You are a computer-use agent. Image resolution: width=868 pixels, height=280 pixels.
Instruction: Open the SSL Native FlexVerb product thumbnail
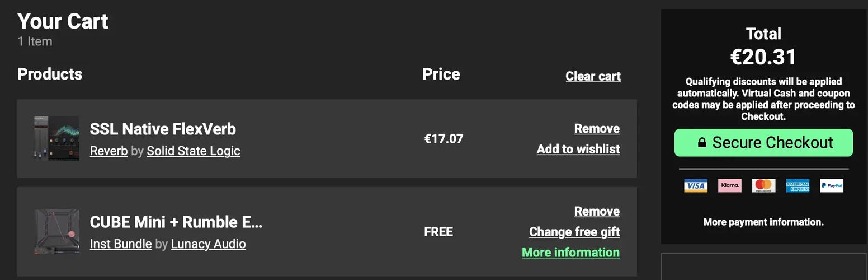click(56, 139)
